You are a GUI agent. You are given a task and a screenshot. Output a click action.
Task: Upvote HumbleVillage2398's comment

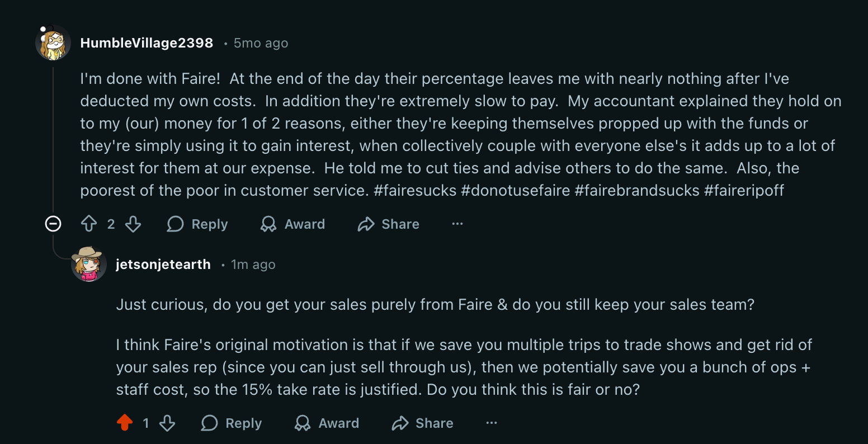[89, 224]
